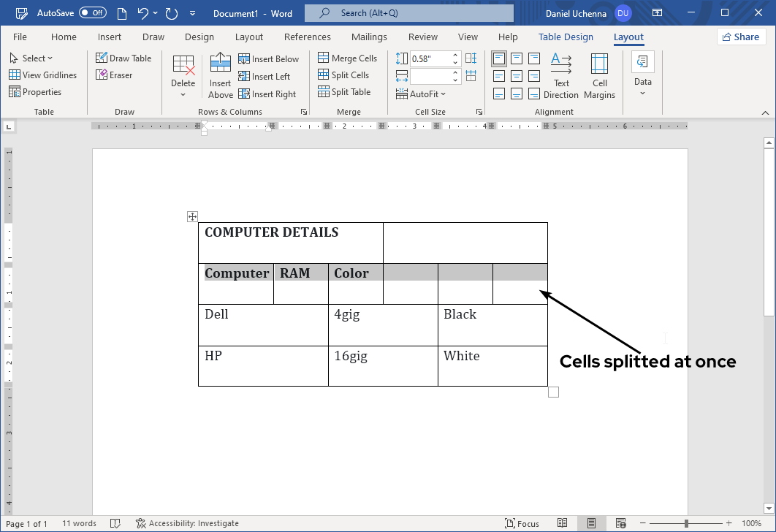This screenshot has width=776, height=532.
Task: Apply Align Center cell alignment
Action: (517, 75)
